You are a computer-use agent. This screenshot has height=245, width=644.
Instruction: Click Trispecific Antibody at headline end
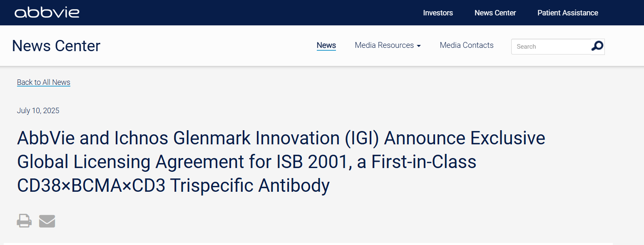[250, 186]
